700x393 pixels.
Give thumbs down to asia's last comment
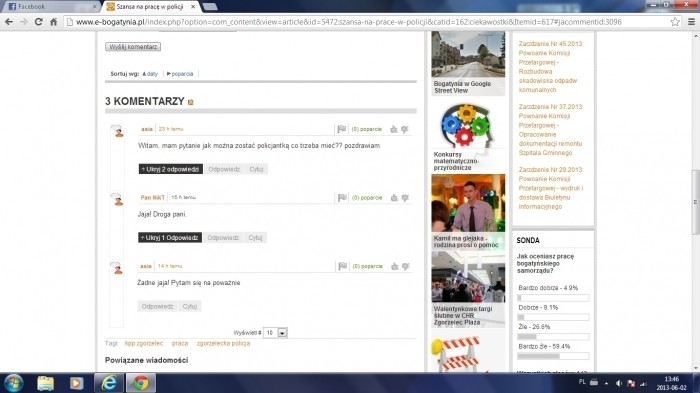[405, 266]
